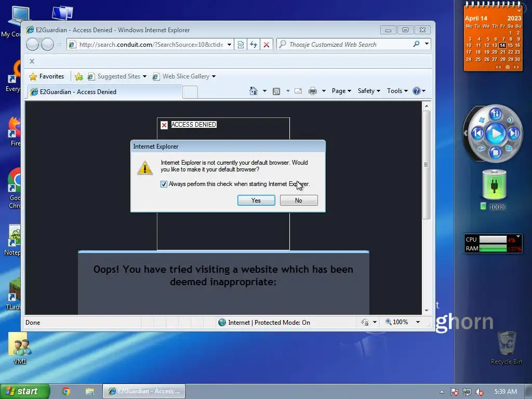Viewport: 532px width, 399px height.
Task: Click Internet Protected Mode status text
Action: 269,323
